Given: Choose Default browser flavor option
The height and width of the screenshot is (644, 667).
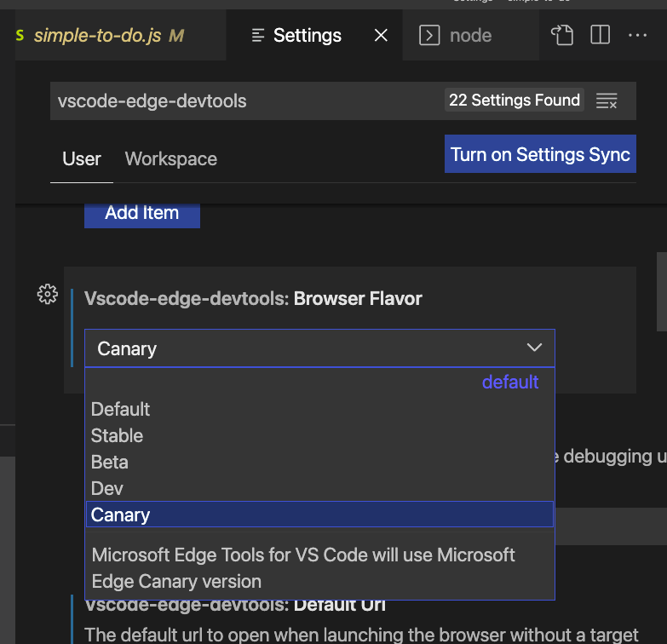Looking at the screenshot, I should pyautogui.click(x=319, y=409).
